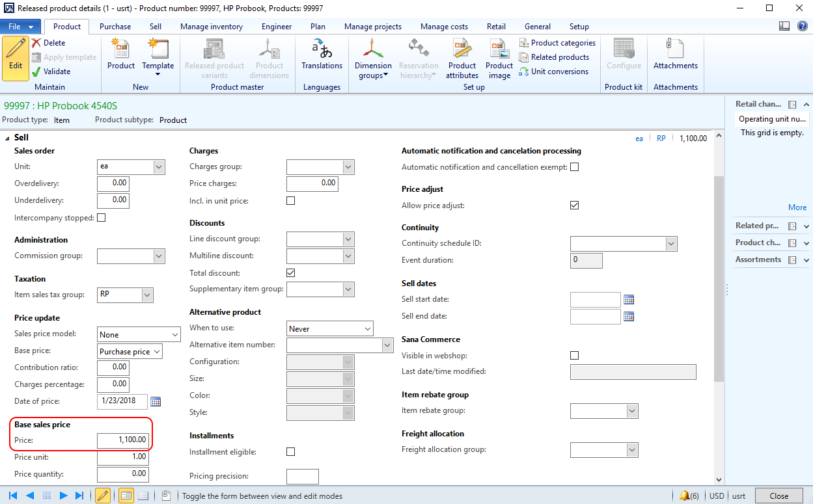Open Attachments paperclip icon
The image size is (813, 504).
(x=676, y=55)
